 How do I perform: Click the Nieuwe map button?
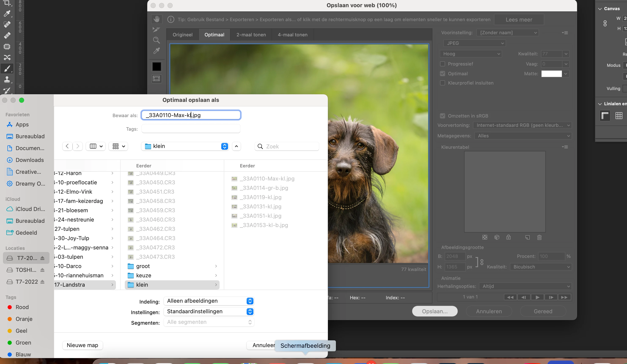[82, 345]
